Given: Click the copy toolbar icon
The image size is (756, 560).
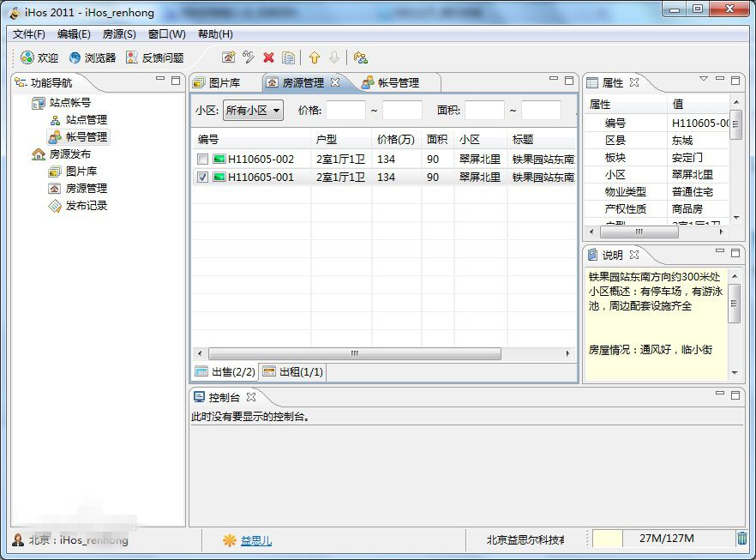Looking at the screenshot, I should (x=288, y=57).
